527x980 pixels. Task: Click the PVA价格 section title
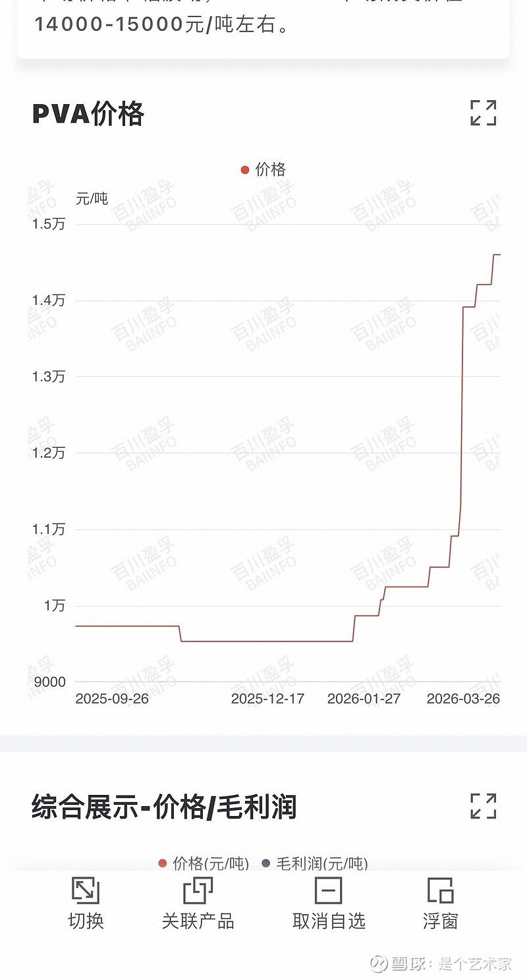[x=88, y=113]
